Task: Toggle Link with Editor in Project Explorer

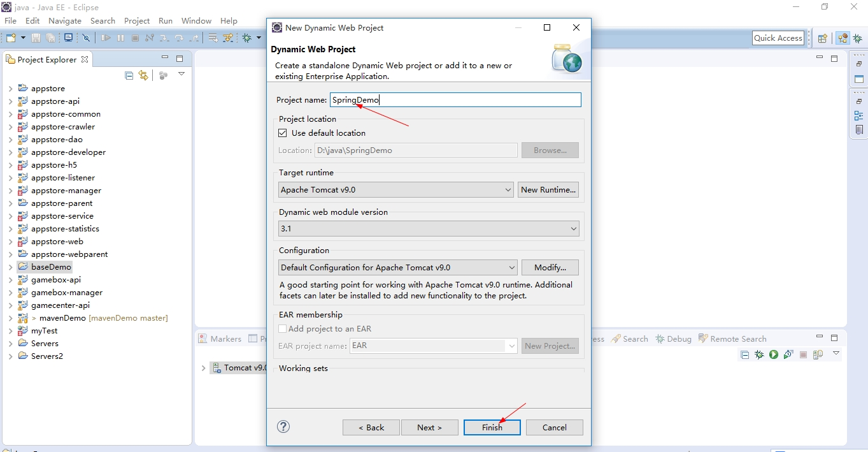Action: [x=143, y=75]
